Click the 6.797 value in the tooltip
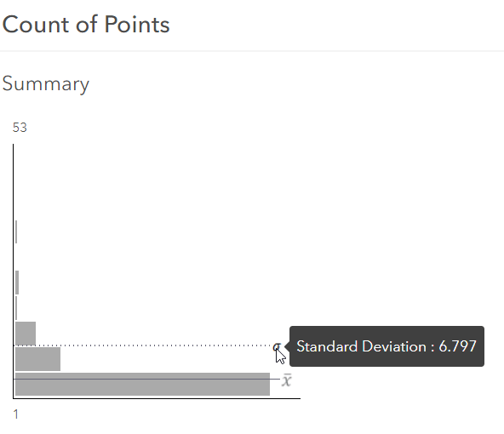Image resolution: width=504 pixels, height=434 pixels. [457, 346]
